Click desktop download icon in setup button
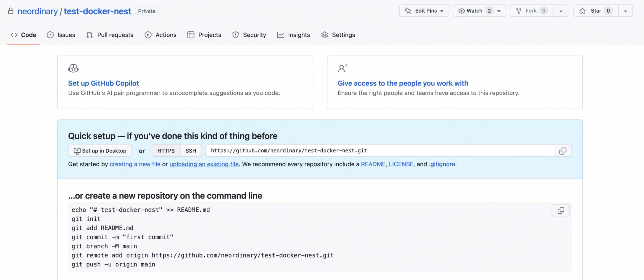Screen dimensions: 644x280 tap(77, 151)
